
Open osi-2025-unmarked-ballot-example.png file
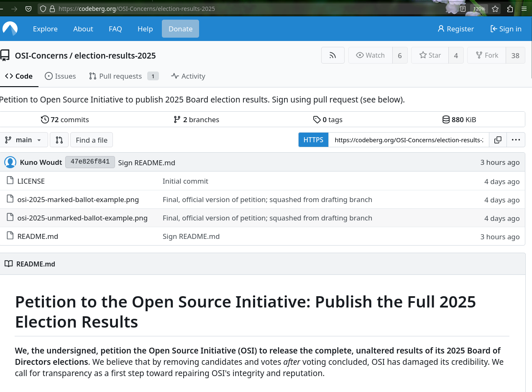pos(82,218)
